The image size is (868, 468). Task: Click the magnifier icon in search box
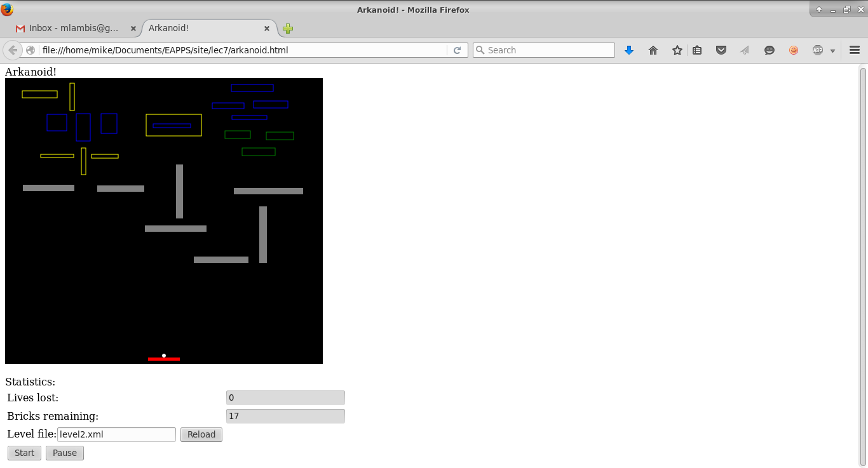[480, 50]
